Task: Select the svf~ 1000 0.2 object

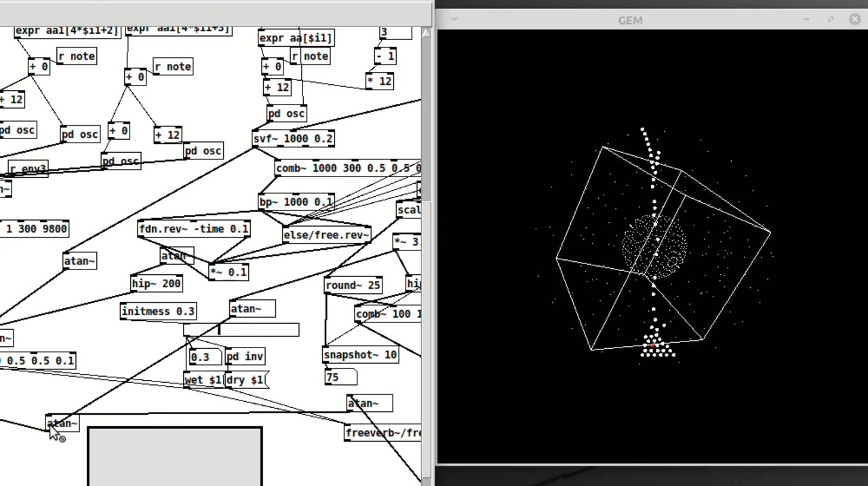Action: click(293, 138)
